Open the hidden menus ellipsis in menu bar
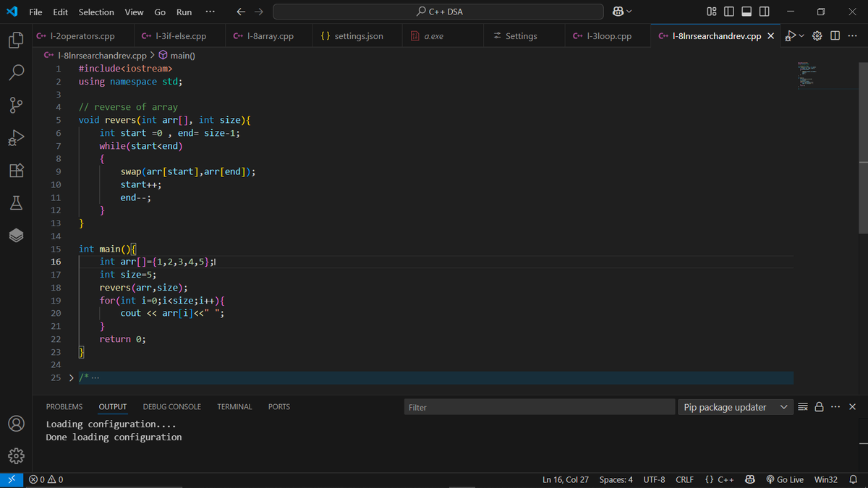868x488 pixels. click(x=209, y=12)
